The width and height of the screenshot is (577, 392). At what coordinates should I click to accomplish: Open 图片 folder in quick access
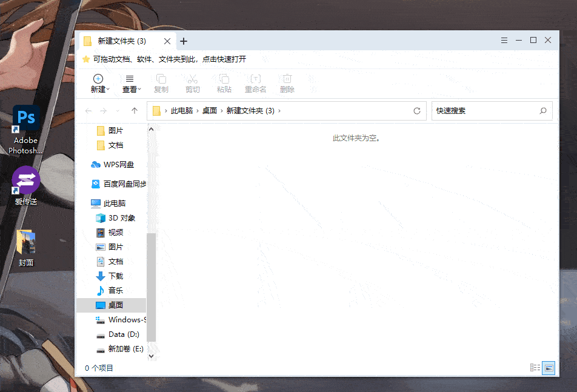pos(110,130)
